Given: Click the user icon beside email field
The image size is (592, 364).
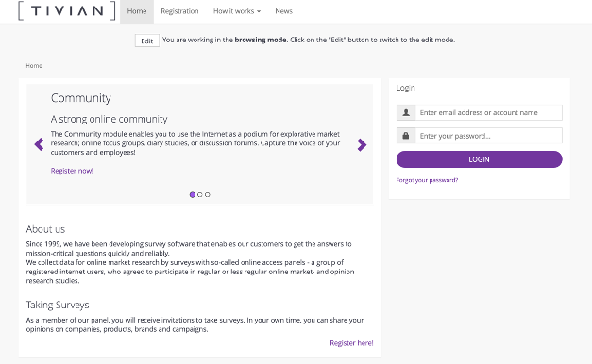Looking at the screenshot, I should (406, 112).
